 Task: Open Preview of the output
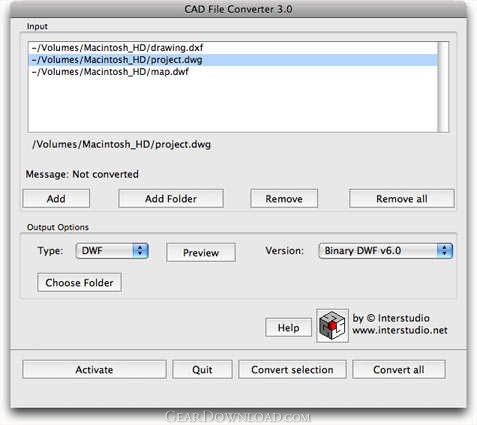coord(201,253)
